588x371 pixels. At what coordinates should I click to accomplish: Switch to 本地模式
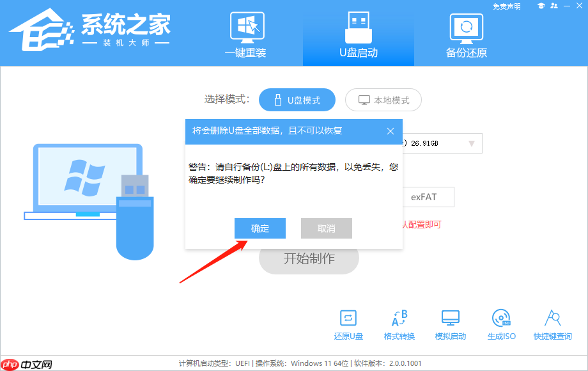[383, 100]
